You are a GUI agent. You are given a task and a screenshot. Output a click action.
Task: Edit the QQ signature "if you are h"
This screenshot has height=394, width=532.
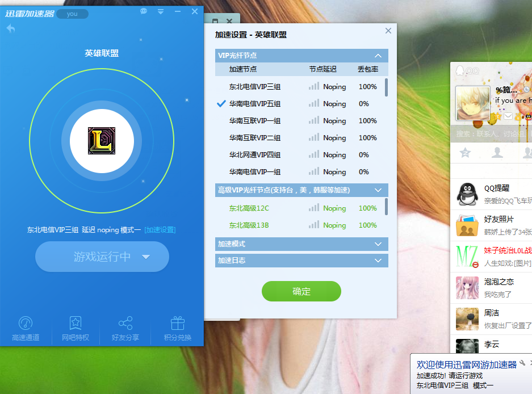[x=513, y=100]
